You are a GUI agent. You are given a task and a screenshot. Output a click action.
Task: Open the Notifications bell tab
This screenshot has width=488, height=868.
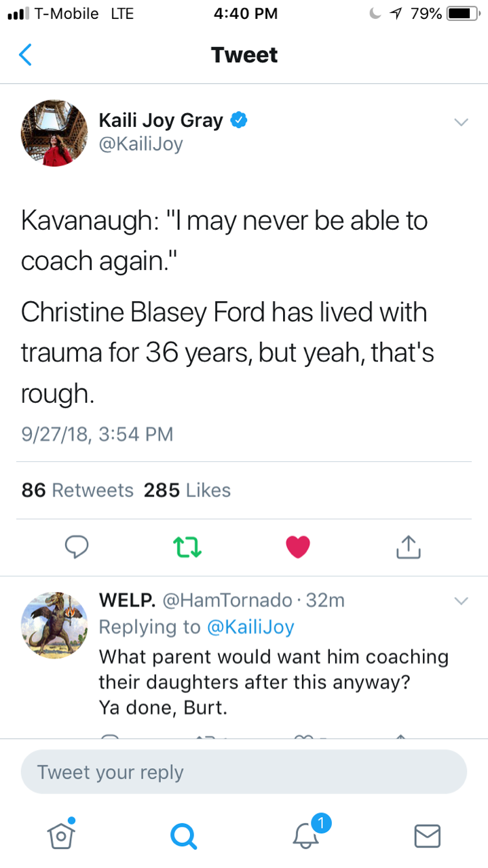306,835
